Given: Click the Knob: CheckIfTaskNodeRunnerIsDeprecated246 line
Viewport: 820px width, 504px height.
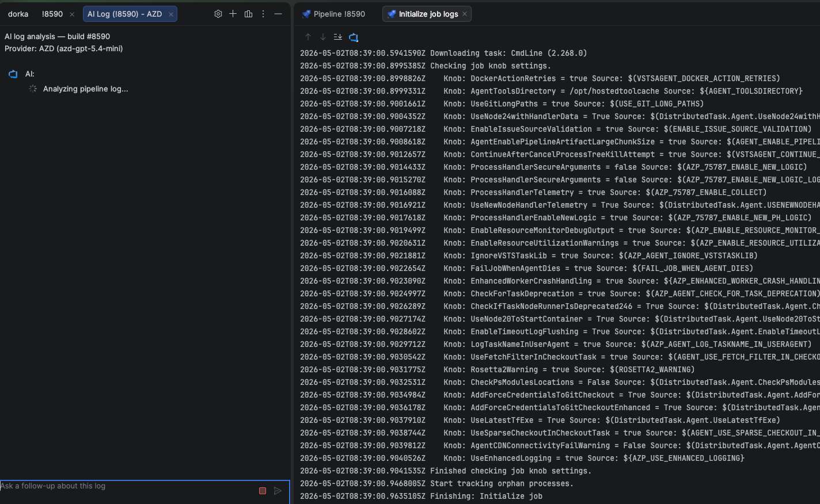Looking at the screenshot, I should pos(560,306).
